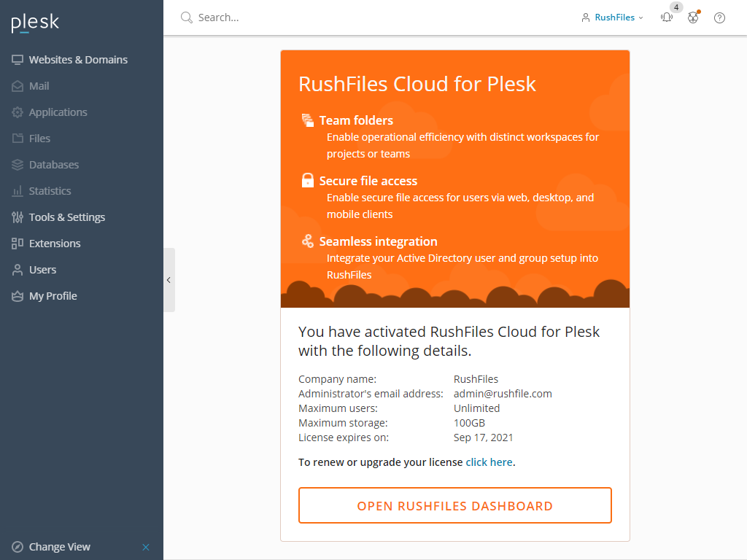
Task: Click the Change View compass icon
Action: click(x=18, y=547)
